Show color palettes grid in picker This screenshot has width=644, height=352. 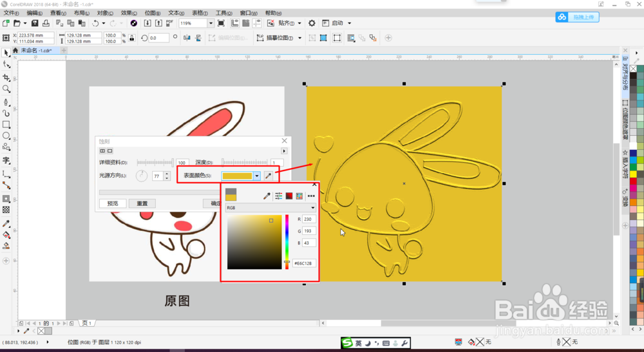pyautogui.click(x=299, y=196)
